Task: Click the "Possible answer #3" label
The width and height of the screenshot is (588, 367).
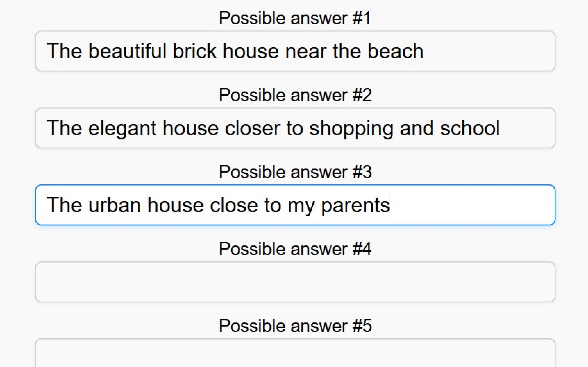Action: tap(295, 172)
